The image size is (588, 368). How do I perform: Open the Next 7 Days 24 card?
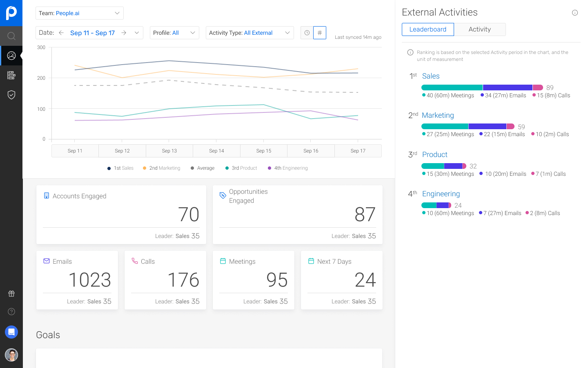coord(342,280)
